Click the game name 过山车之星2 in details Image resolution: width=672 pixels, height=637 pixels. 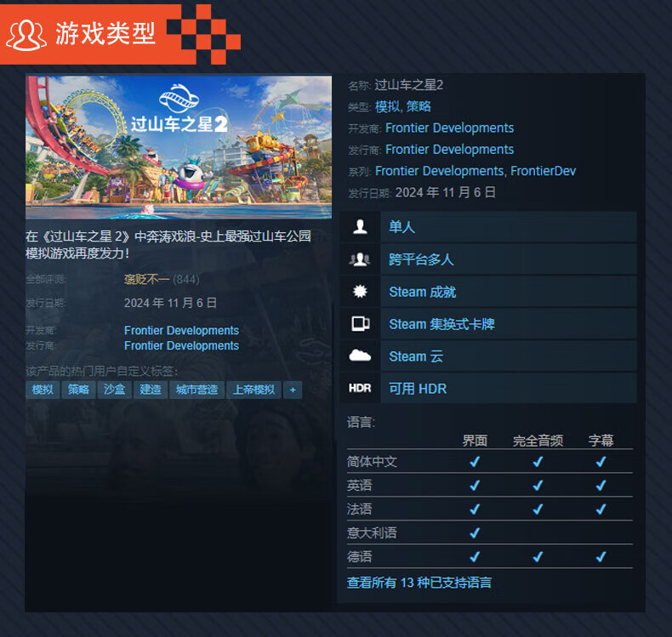point(409,85)
